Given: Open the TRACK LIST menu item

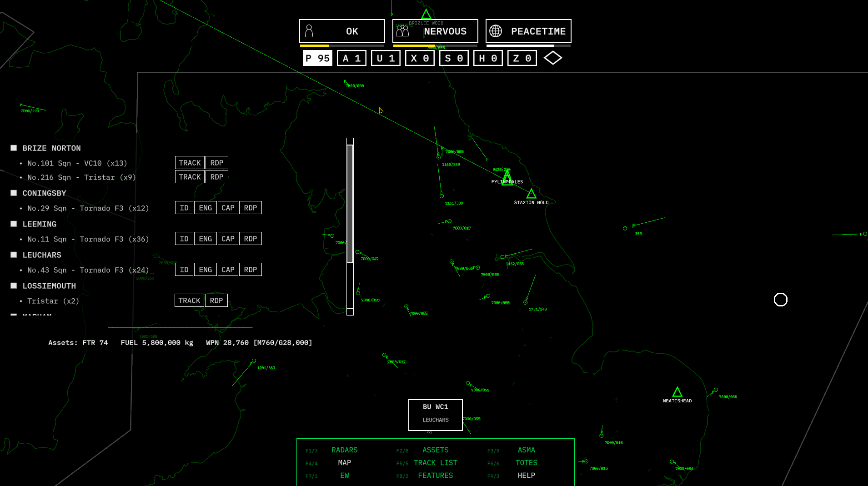Looking at the screenshot, I should click(x=435, y=463).
